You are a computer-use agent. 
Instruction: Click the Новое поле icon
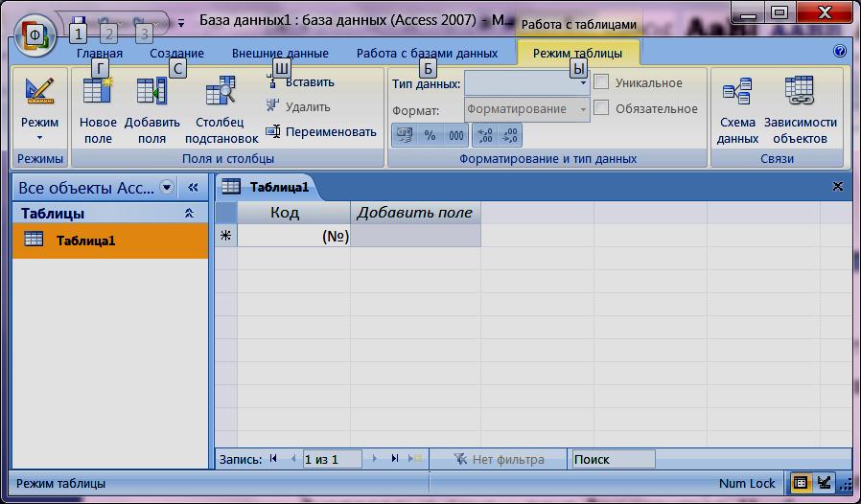tap(98, 91)
